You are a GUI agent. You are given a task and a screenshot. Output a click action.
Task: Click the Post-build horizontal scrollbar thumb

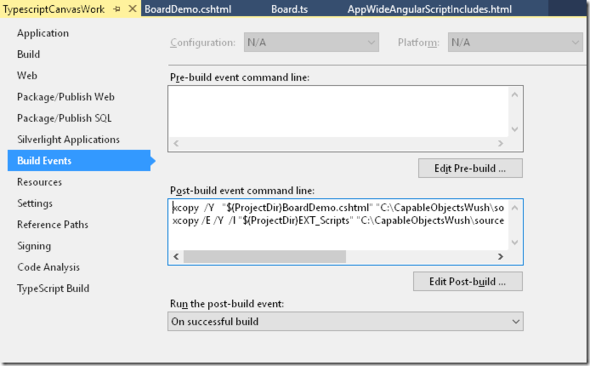point(265,257)
